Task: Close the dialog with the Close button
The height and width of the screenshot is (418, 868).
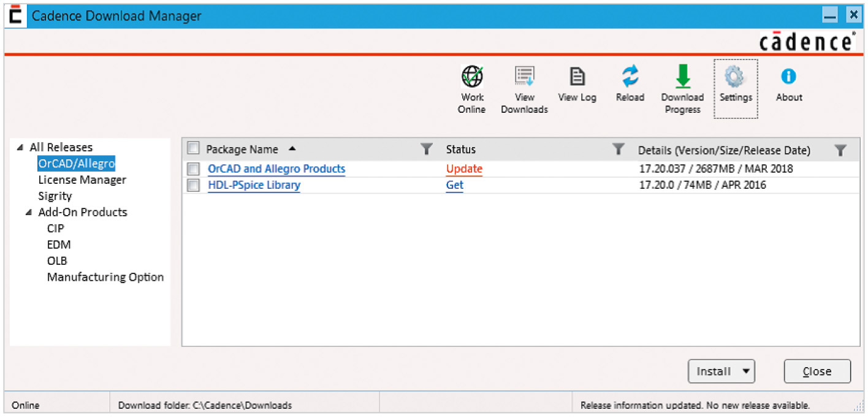Action: (x=817, y=371)
